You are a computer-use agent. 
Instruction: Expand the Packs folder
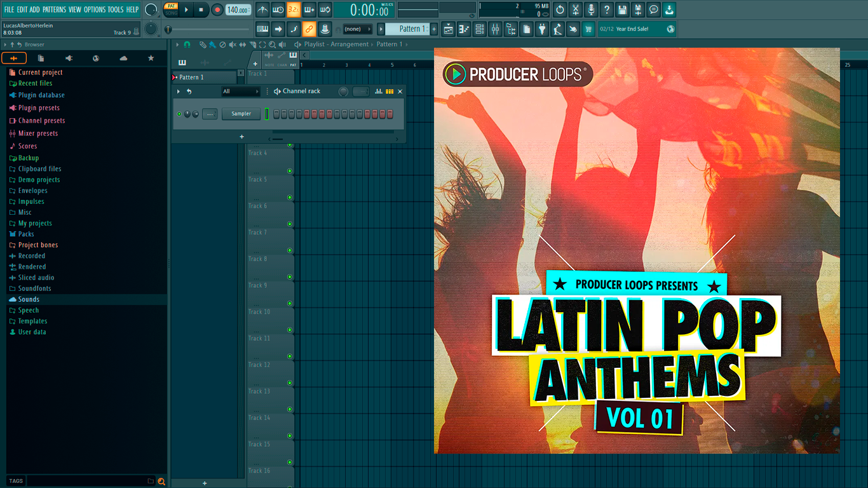[x=26, y=234]
